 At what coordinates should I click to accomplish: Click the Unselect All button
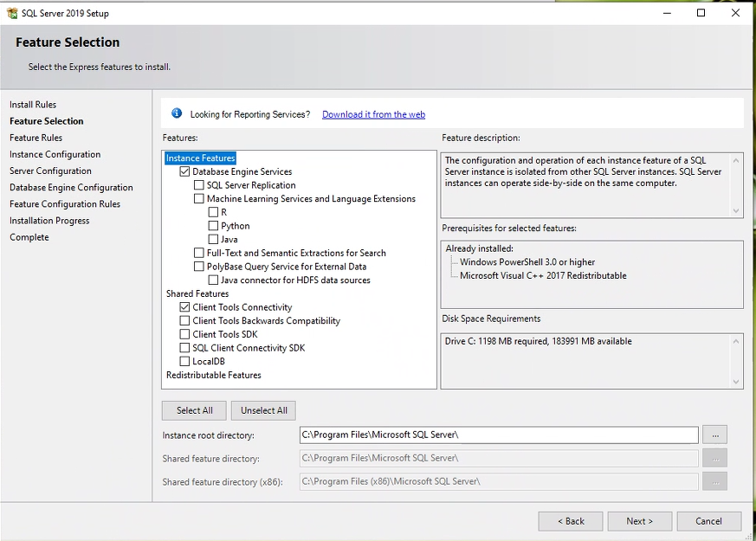pos(264,410)
